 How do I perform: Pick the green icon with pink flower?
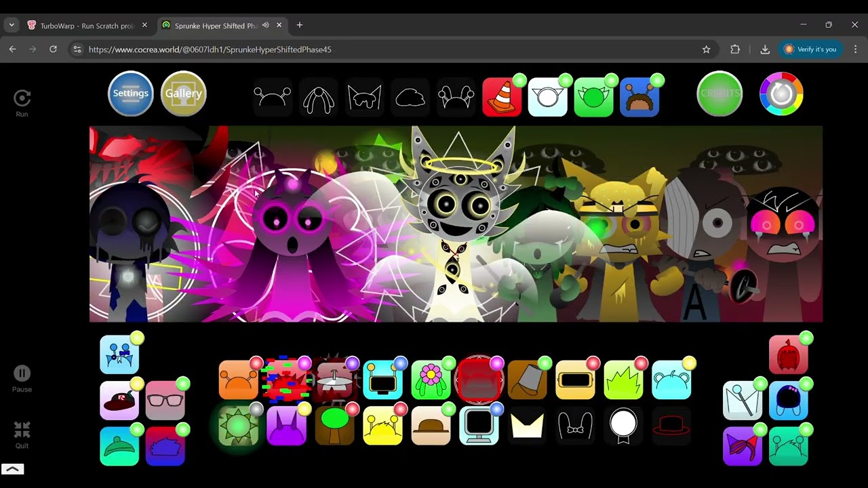pyautogui.click(x=431, y=380)
